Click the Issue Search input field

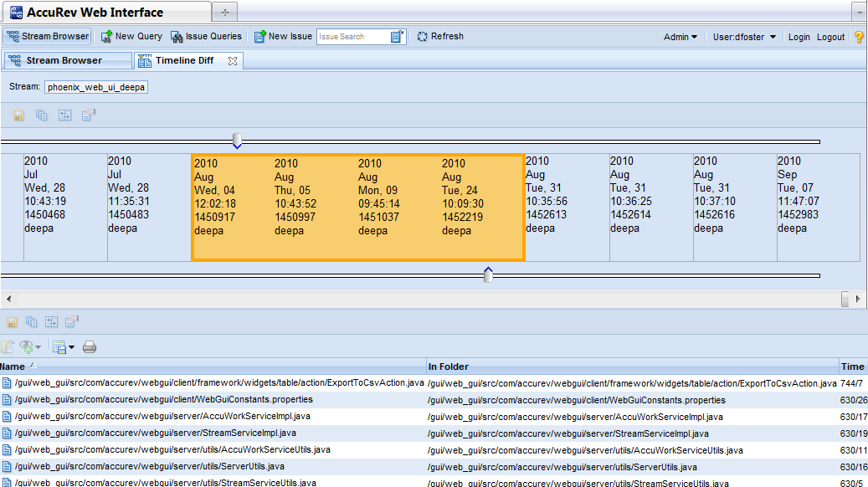click(x=352, y=37)
